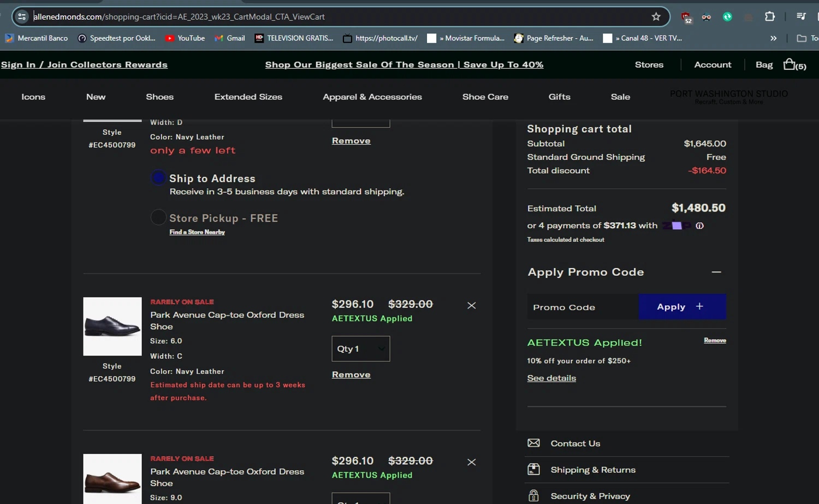Click the Shipping & Returns box icon

coord(533,470)
